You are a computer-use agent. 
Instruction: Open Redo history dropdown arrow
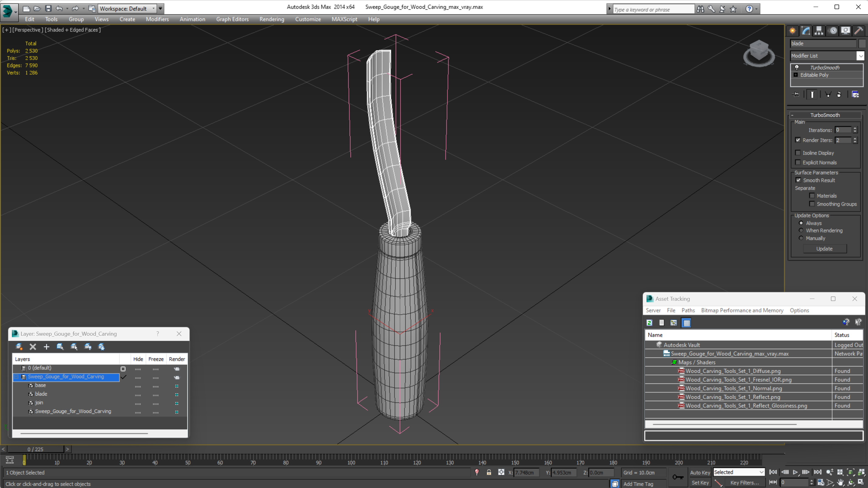click(x=84, y=9)
